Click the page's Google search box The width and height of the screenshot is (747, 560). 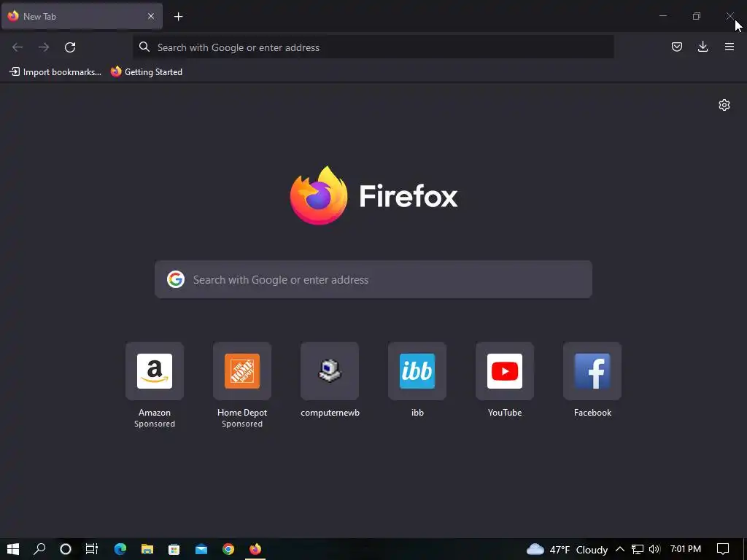pos(373,279)
